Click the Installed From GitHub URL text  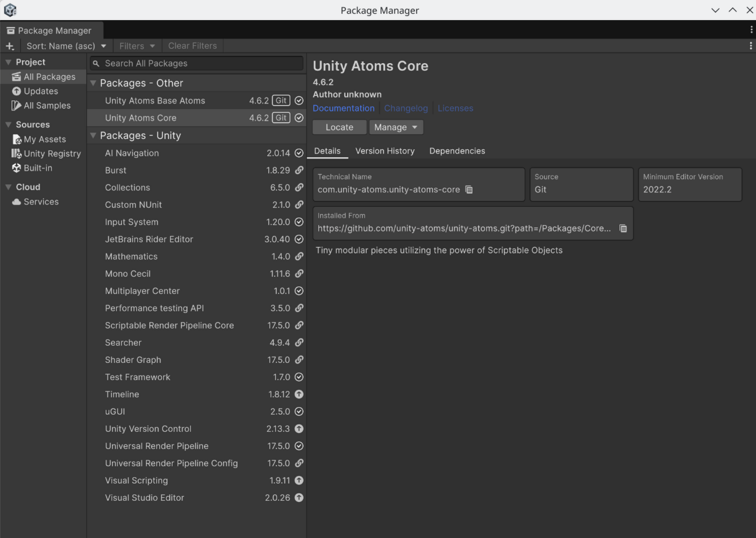464,229
